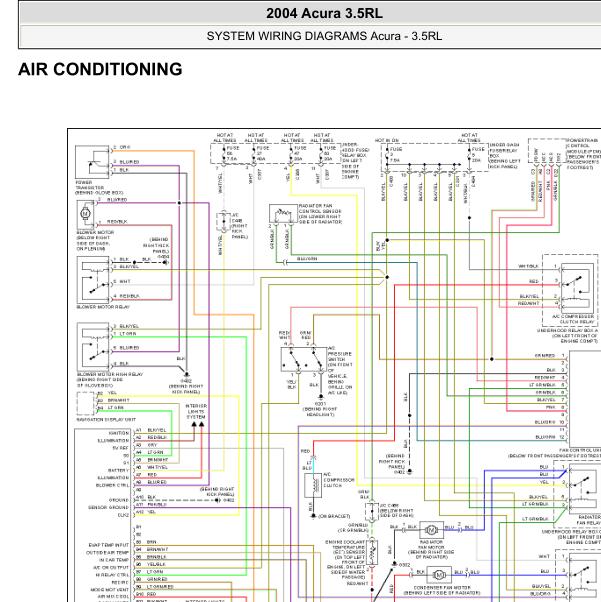Viewport: 601px width, 602px height.
Task: Click the A/C compressor clutch relay symbol
Action: (577, 286)
